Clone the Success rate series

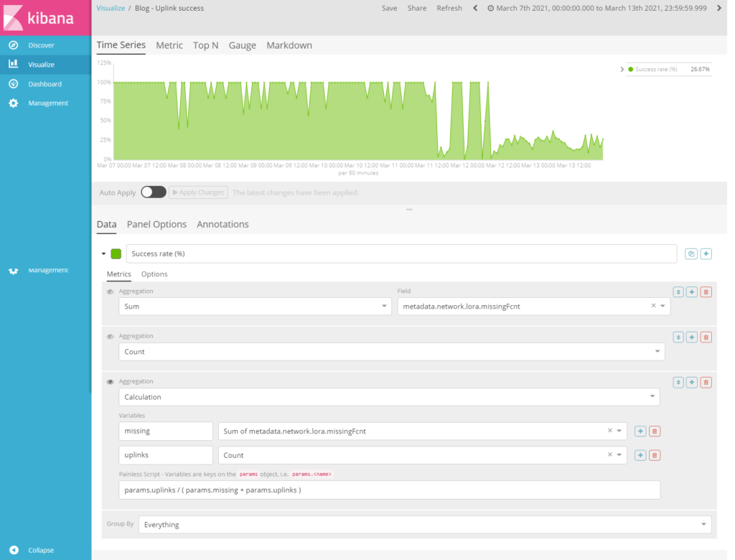[691, 253]
